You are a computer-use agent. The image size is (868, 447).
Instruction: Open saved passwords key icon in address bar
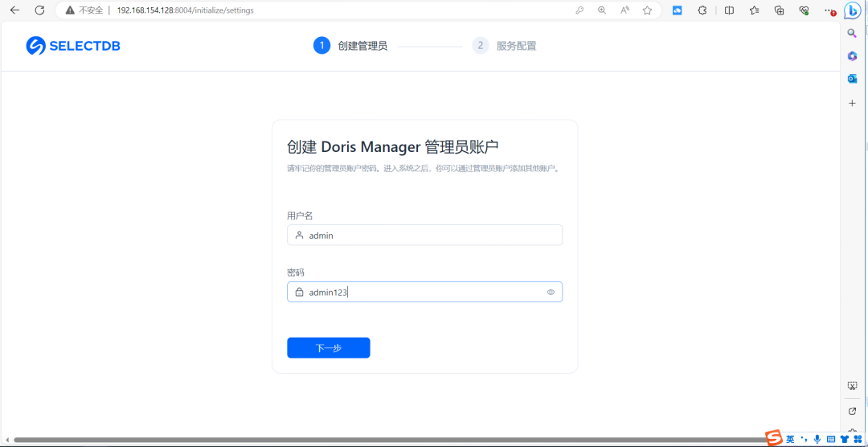(x=579, y=10)
